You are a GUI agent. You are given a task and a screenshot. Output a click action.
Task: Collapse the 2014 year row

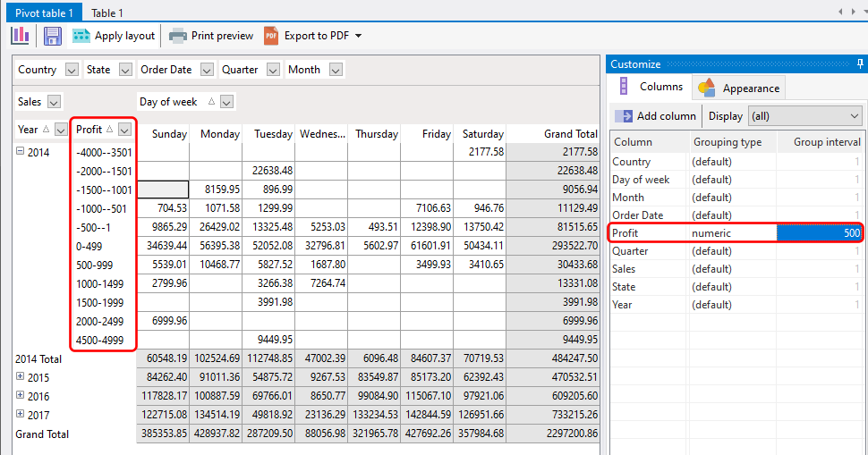20,152
